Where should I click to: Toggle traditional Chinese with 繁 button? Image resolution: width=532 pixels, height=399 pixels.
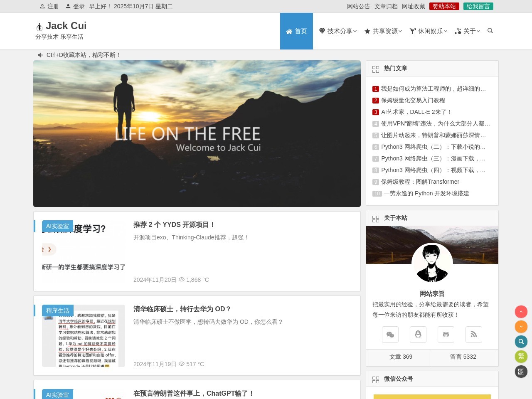click(x=521, y=357)
